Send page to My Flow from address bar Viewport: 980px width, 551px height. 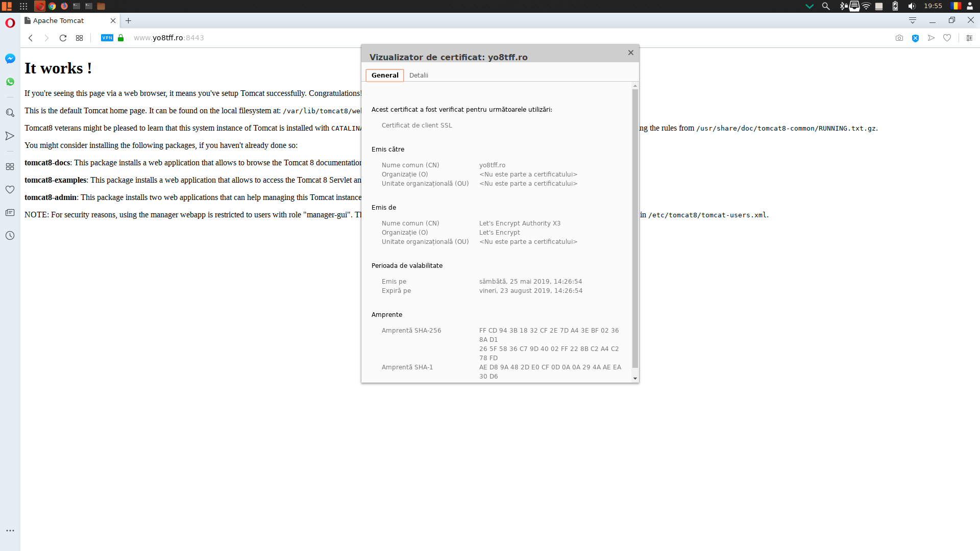click(932, 38)
